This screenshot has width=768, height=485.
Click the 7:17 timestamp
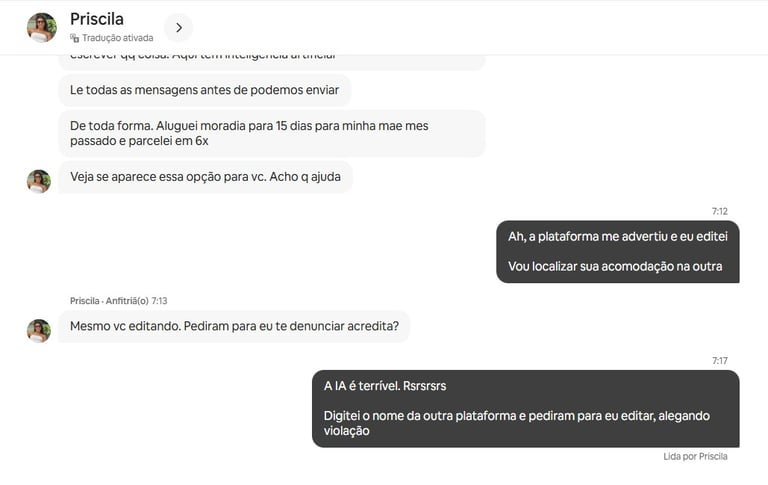pos(720,361)
